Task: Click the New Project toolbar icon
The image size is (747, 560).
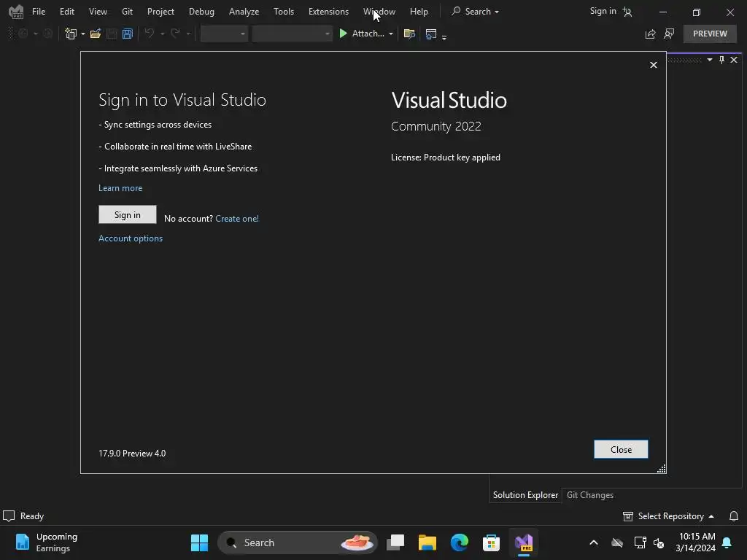Action: pos(71,34)
